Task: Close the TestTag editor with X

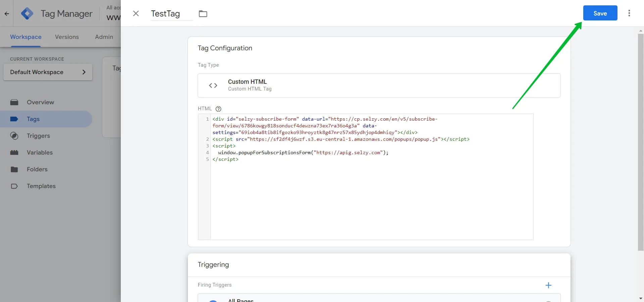Action: 136,13
